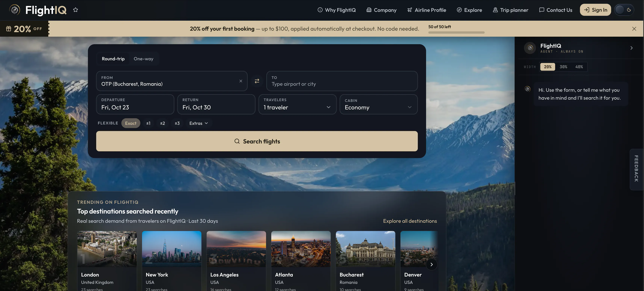
Task: Show next trending destinations with the arrow
Action: (x=432, y=264)
